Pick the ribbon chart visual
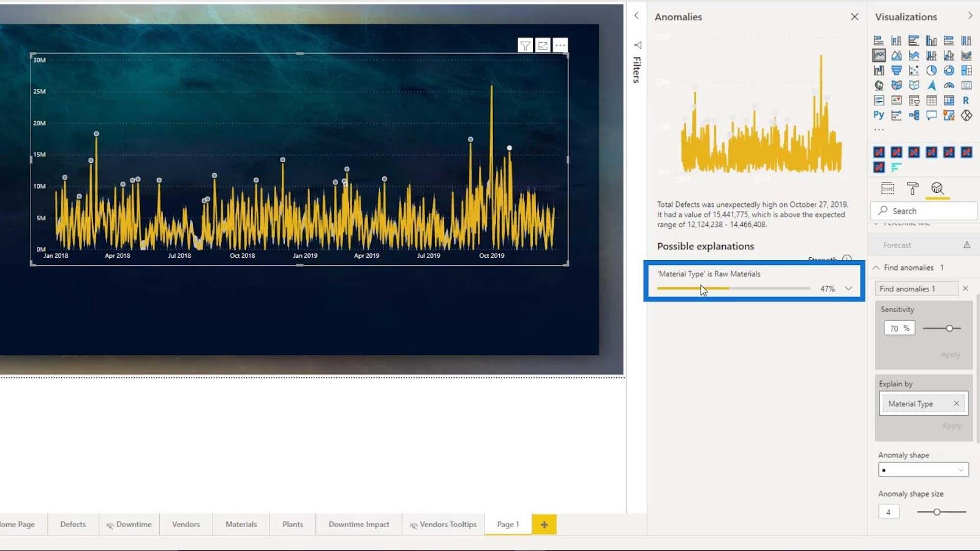The image size is (980, 551). (967, 55)
